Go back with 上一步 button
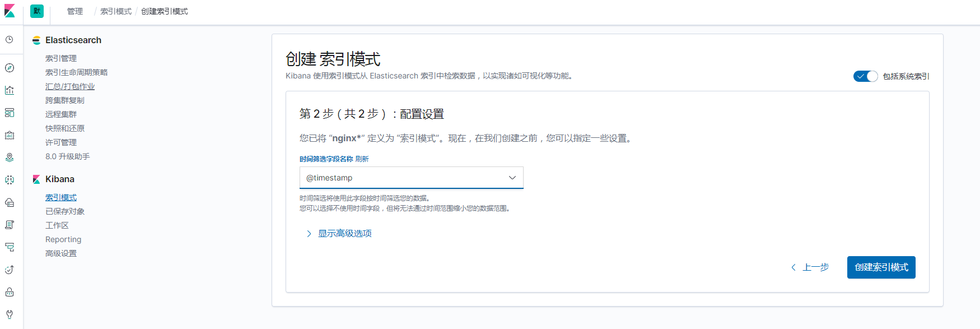Viewport: 980px width, 329px height. (x=810, y=267)
